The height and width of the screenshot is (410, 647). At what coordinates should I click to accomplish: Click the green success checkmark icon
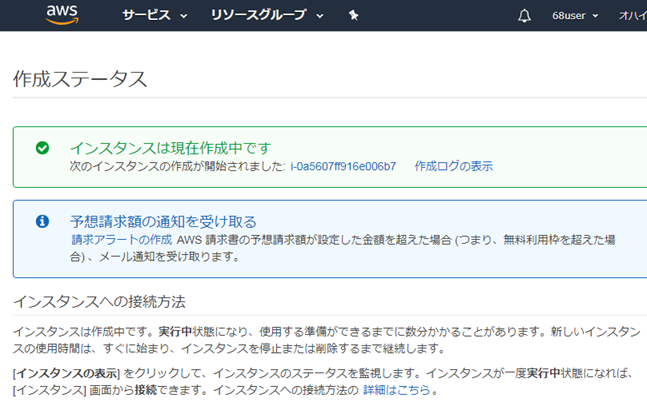pos(42,147)
